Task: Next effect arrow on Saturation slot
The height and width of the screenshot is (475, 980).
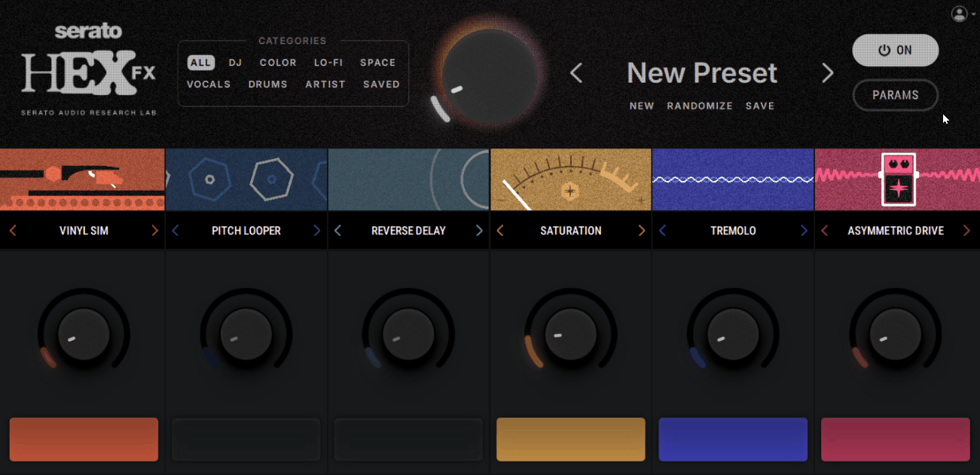Action: click(x=642, y=231)
